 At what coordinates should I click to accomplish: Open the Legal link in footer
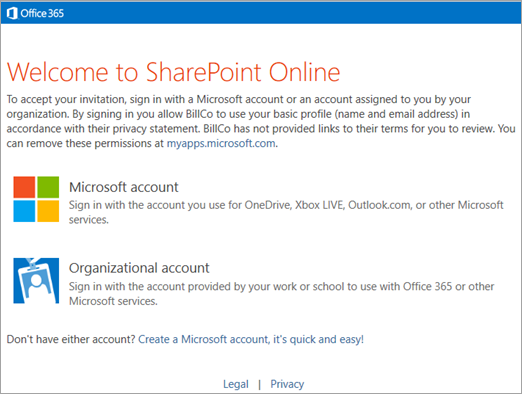pos(236,384)
